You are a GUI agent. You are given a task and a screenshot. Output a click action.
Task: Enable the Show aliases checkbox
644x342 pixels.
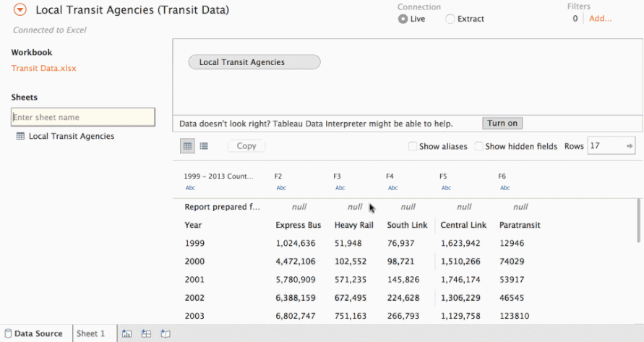(x=413, y=146)
